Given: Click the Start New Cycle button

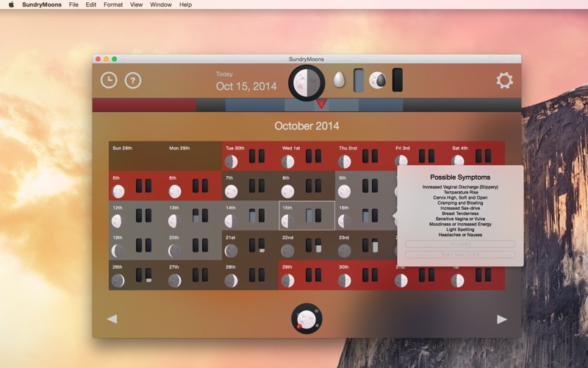Looking at the screenshot, I should click(460, 255).
